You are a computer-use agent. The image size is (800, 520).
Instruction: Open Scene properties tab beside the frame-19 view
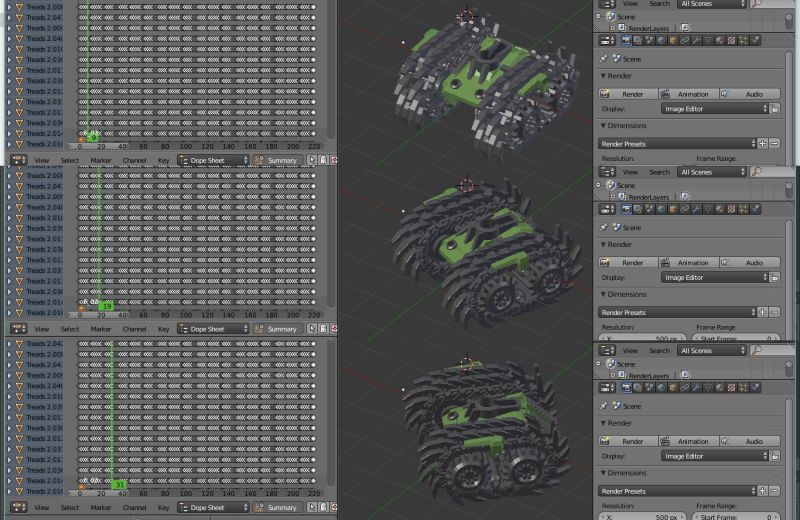[650, 209]
